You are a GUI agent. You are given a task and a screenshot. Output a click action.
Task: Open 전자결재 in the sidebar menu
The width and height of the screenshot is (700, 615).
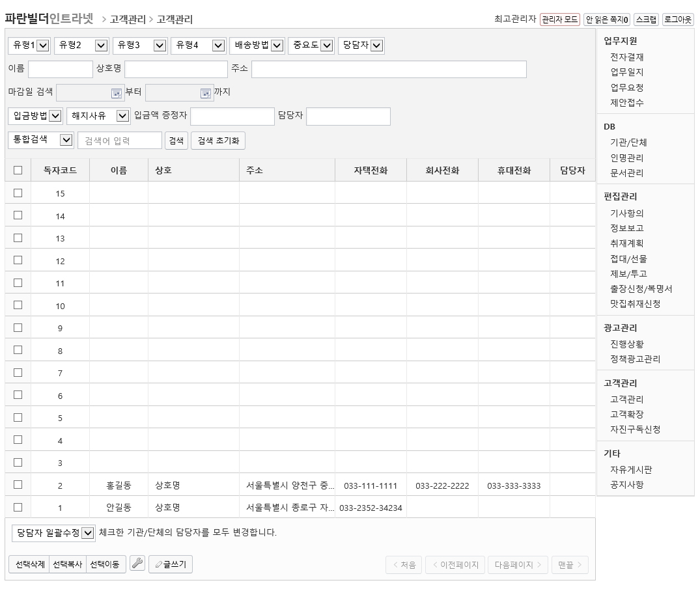click(626, 57)
